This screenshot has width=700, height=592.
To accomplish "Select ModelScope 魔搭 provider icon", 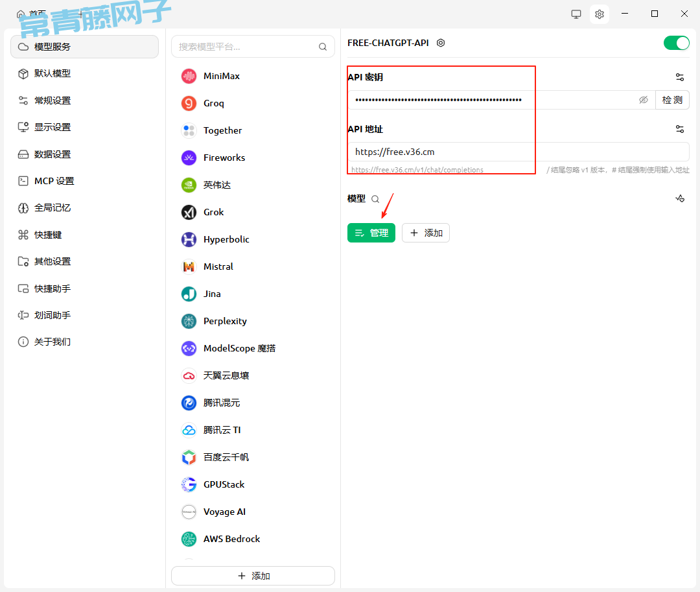I will click(189, 348).
